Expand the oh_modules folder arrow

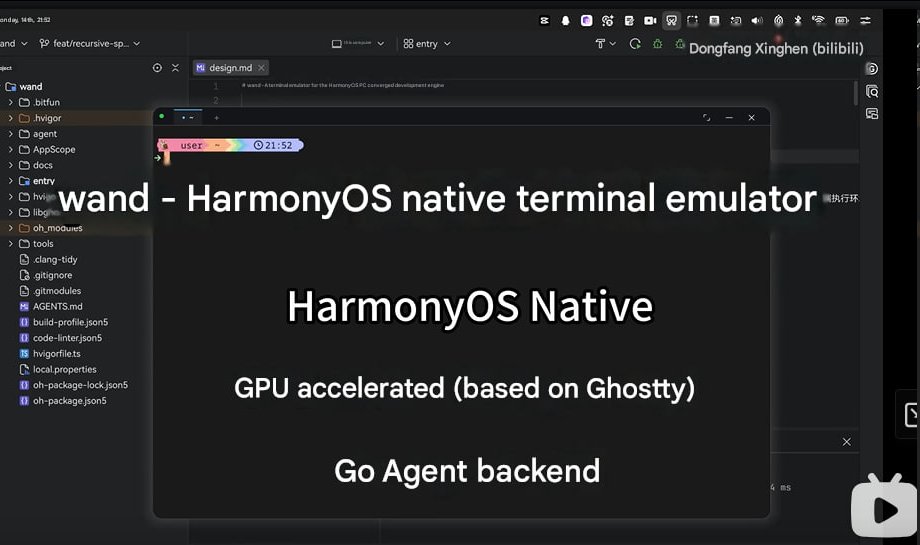11,228
